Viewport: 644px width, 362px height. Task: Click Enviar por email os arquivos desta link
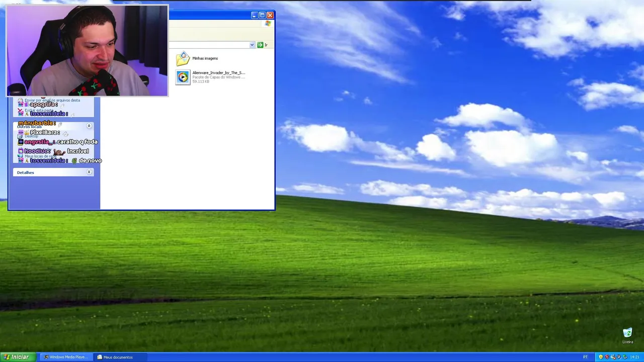[52, 100]
